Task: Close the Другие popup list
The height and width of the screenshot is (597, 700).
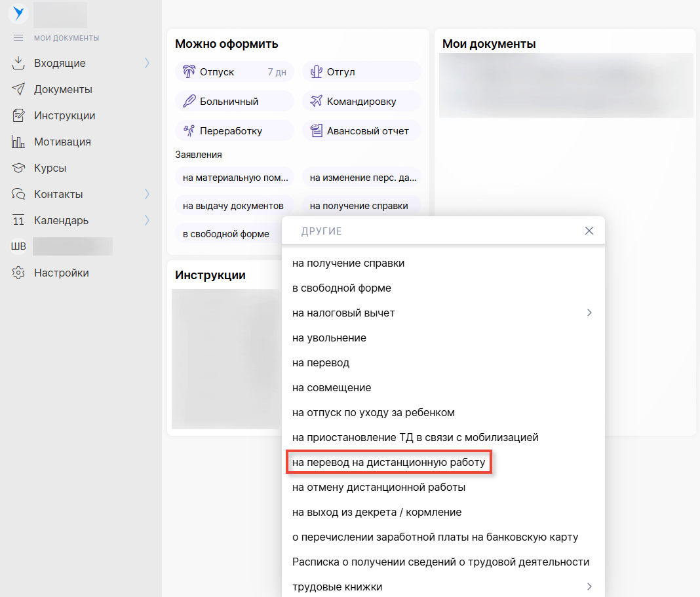Action: coord(589,231)
